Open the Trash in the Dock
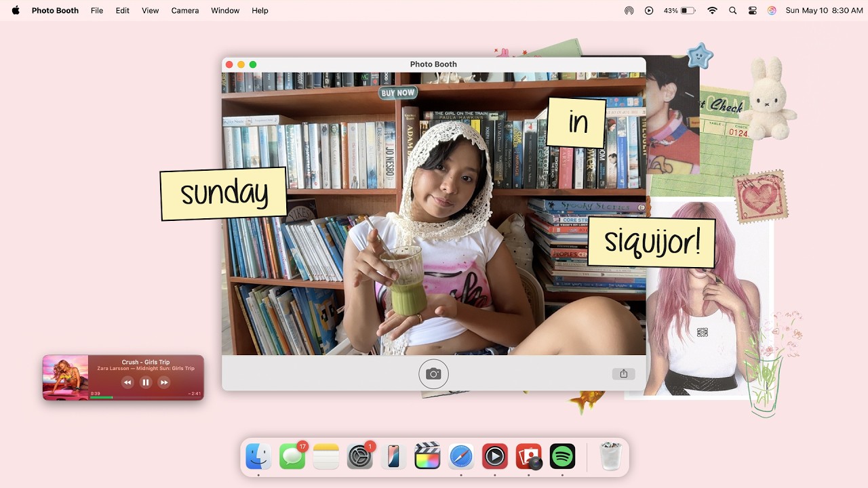Screen dimensions: 868x488 (x=611, y=456)
